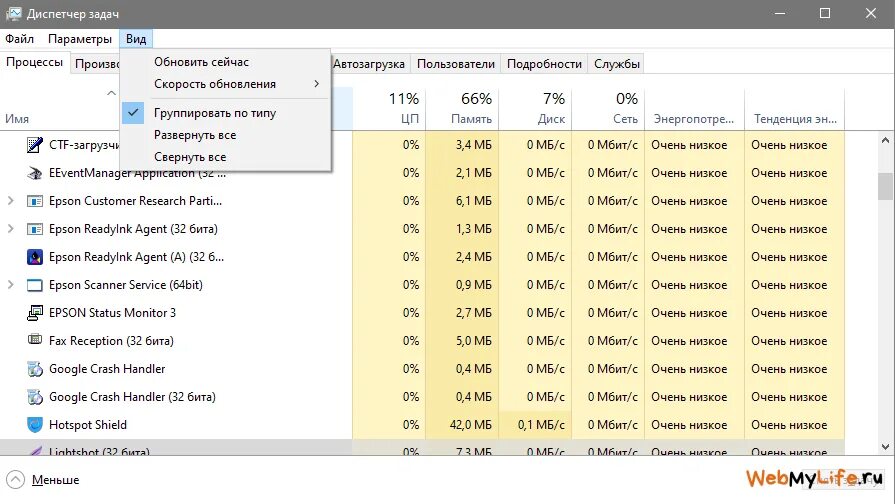Screen dimensions: 895x504
Task: Click the Меньше collapse arrow icon
Action: (x=15, y=479)
